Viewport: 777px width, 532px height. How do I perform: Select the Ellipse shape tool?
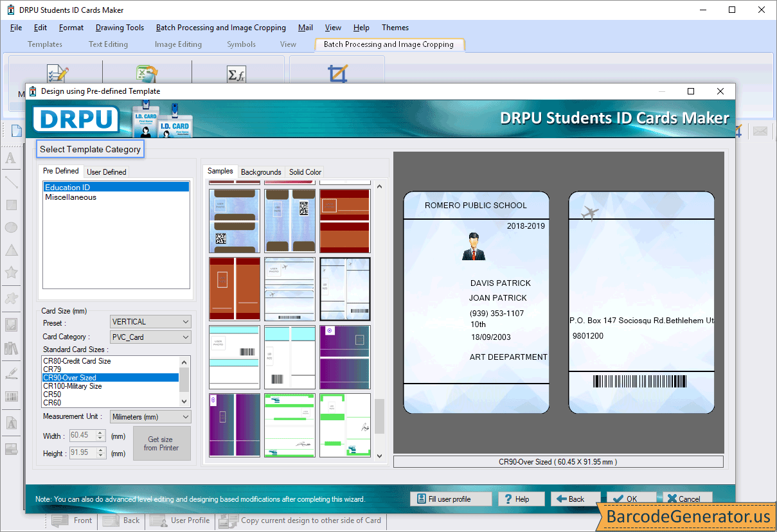(11, 227)
